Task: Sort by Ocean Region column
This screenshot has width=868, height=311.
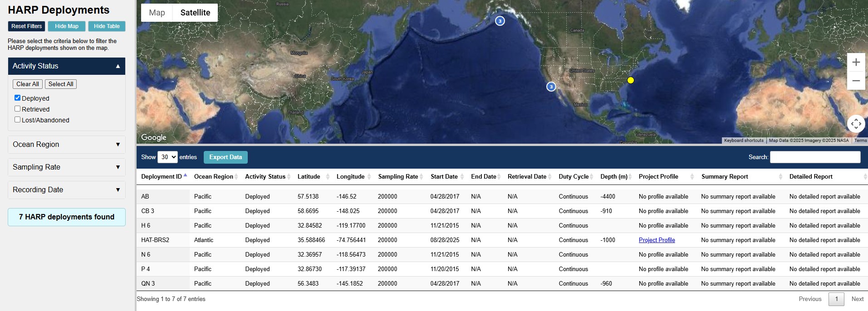Action: pos(215,177)
